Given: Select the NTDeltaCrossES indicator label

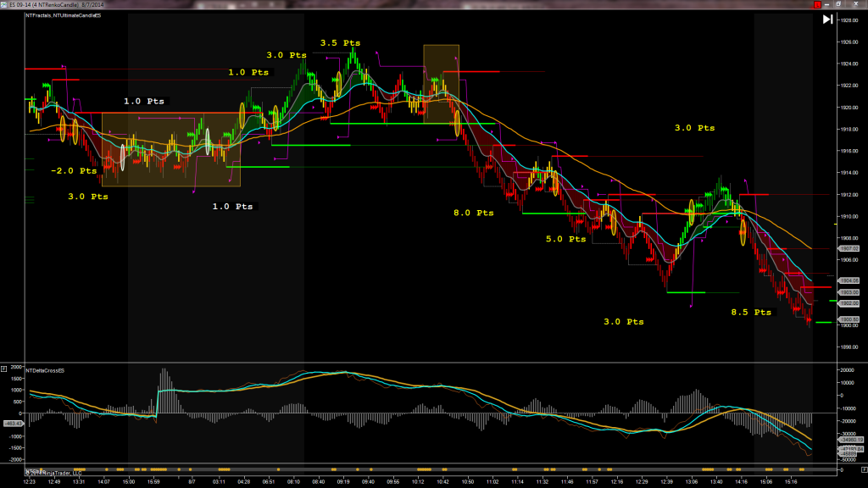Looking at the screenshot, I should pyautogui.click(x=44, y=370).
